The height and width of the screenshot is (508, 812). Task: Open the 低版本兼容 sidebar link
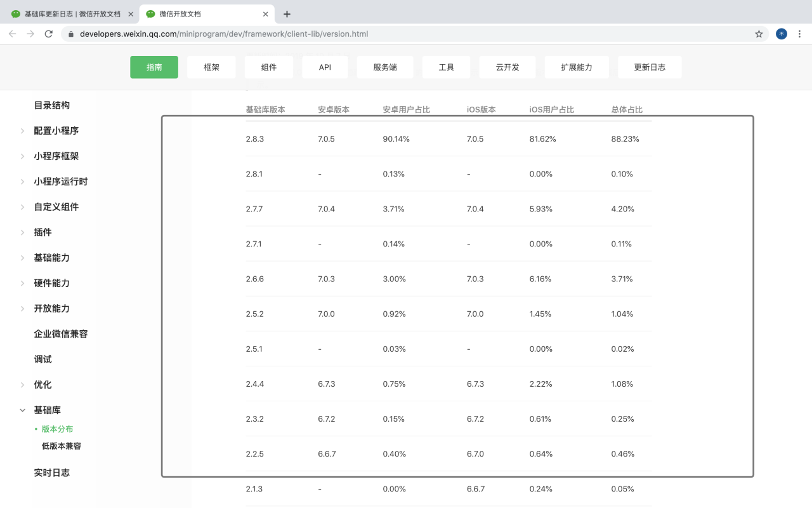[62, 446]
